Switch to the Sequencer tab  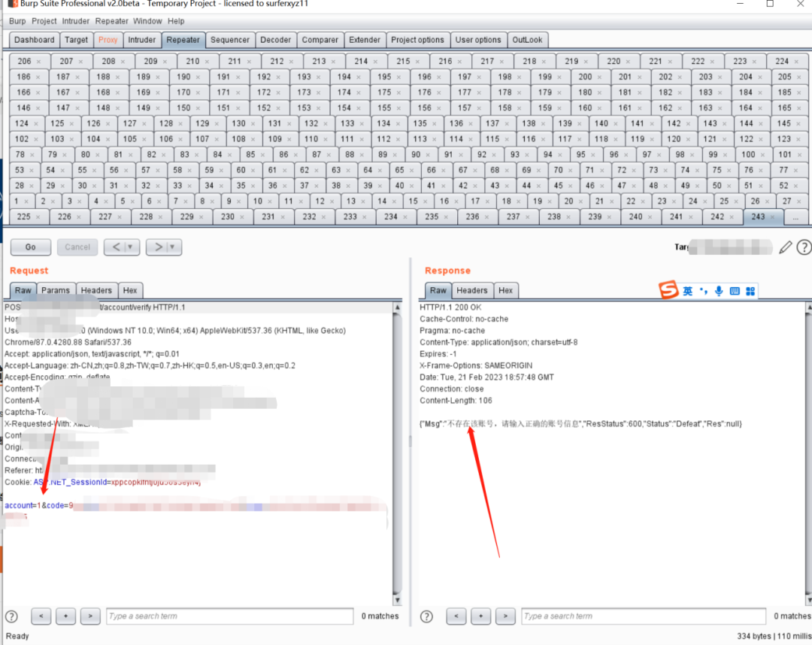[x=230, y=40]
